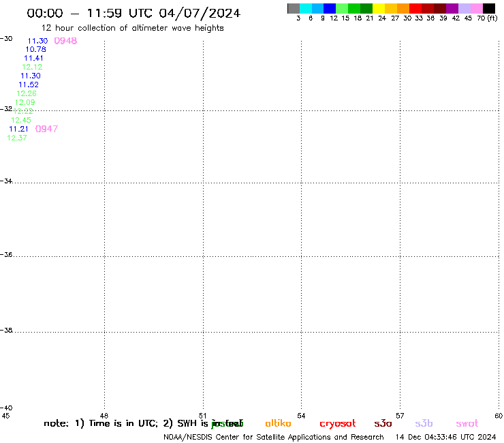Click the 48 longitude axis label
Image resolution: width=504 pixels, height=443 pixels.
[104, 416]
